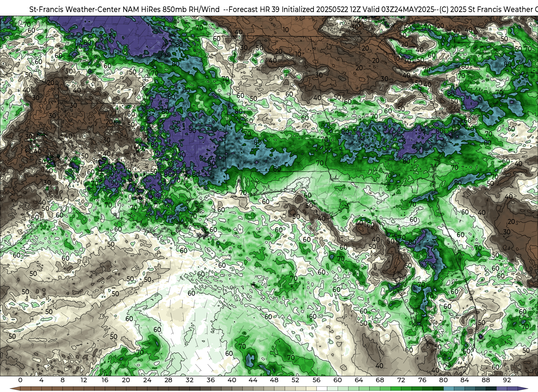Click the "24" label on the color scale

point(147,380)
